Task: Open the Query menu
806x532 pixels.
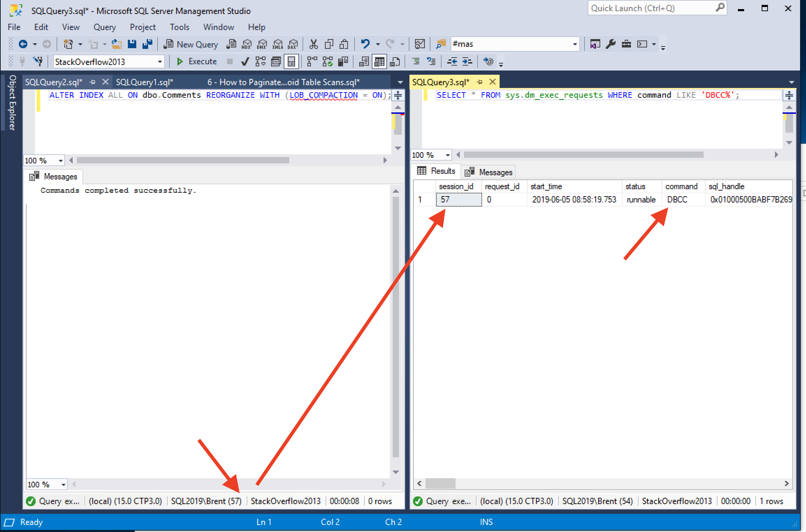Action: [x=104, y=27]
